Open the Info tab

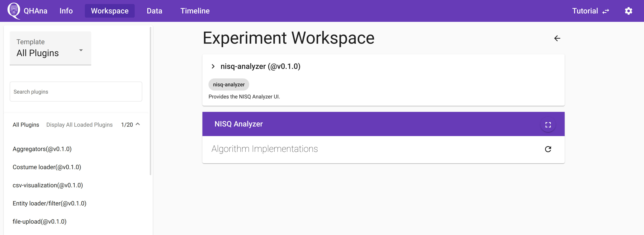[x=66, y=11]
